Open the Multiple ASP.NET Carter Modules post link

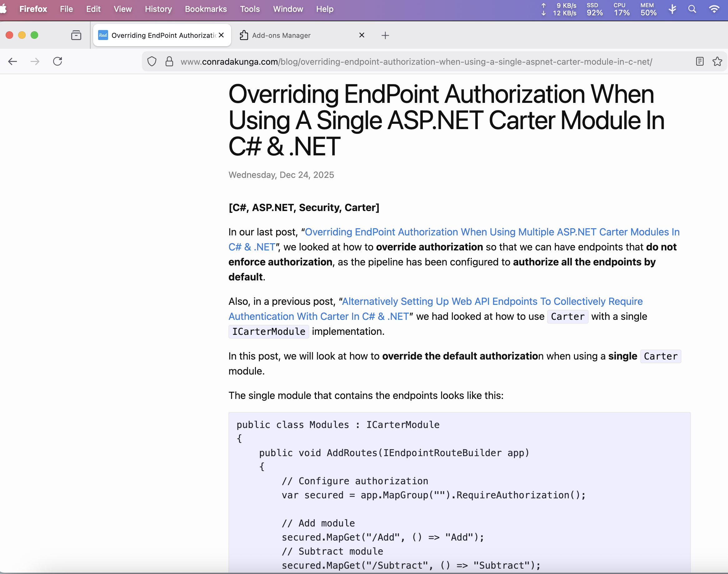491,232
